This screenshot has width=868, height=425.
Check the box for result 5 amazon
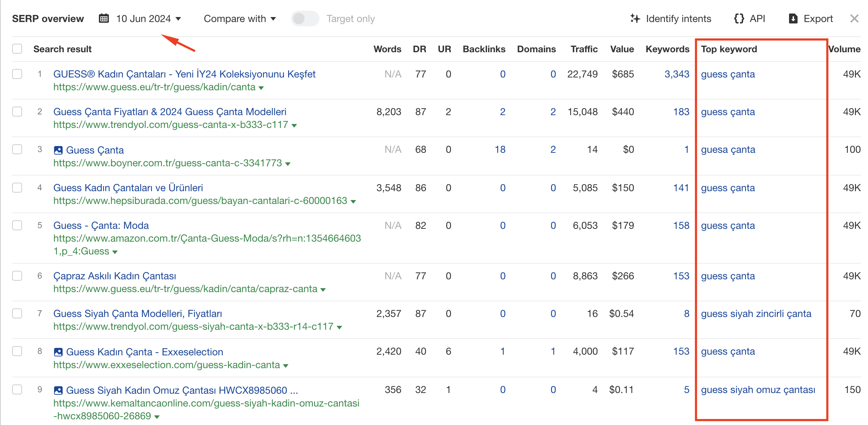[x=17, y=225]
